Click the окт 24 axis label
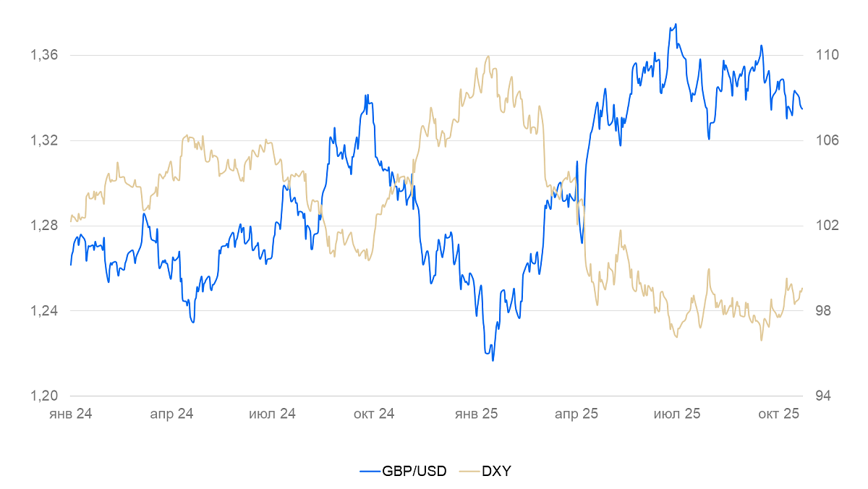This screenshot has height=489, width=868. [x=373, y=414]
